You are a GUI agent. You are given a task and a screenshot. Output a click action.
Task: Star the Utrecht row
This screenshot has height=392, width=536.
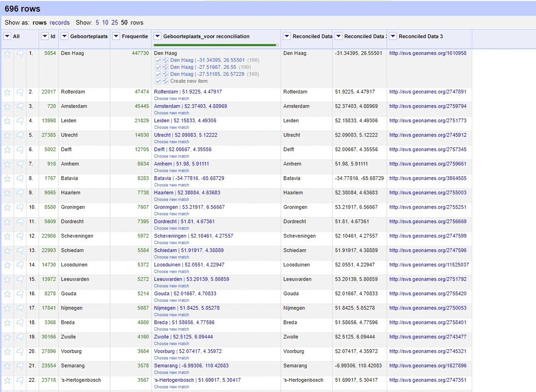pos(7,135)
